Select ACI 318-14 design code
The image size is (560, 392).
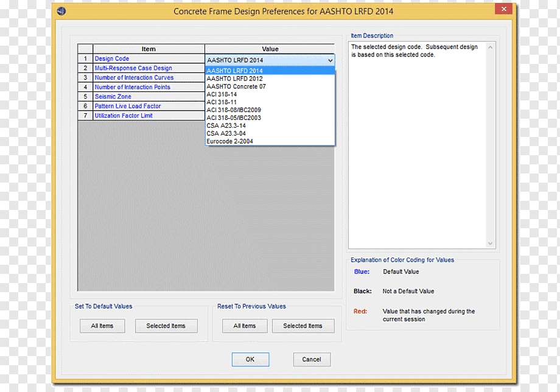click(x=270, y=94)
